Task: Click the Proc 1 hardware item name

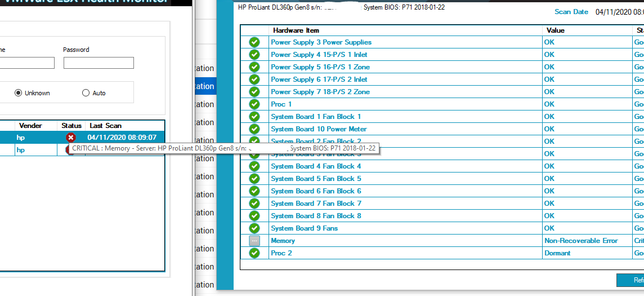Action: click(281, 104)
